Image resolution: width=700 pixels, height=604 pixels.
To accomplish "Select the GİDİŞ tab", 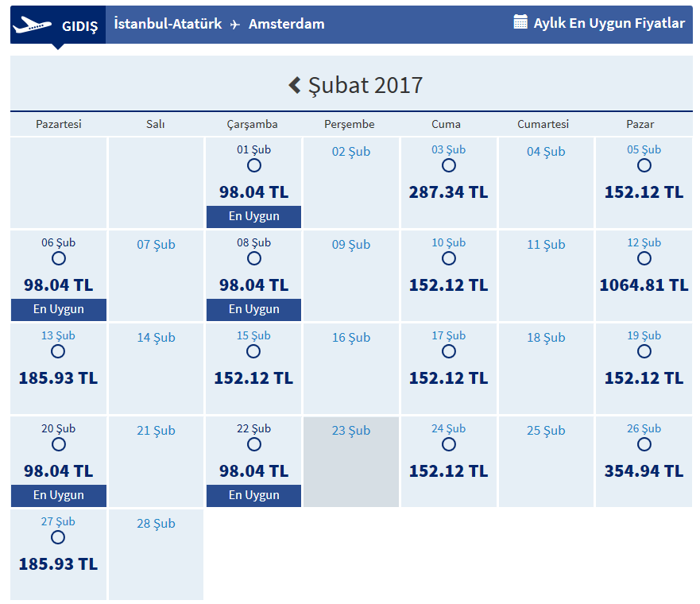I will (x=79, y=26).
